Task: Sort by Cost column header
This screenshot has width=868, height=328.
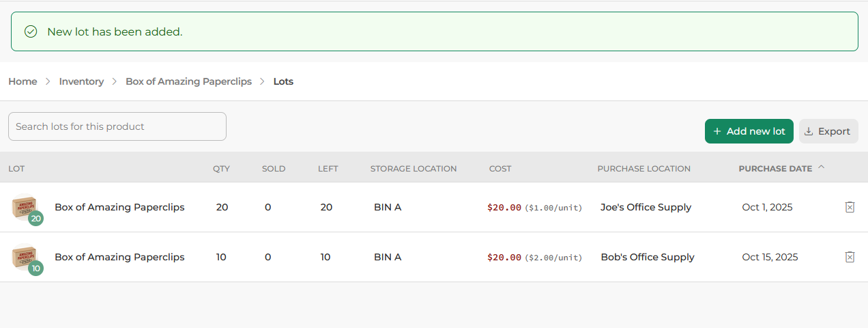Action: [500, 169]
